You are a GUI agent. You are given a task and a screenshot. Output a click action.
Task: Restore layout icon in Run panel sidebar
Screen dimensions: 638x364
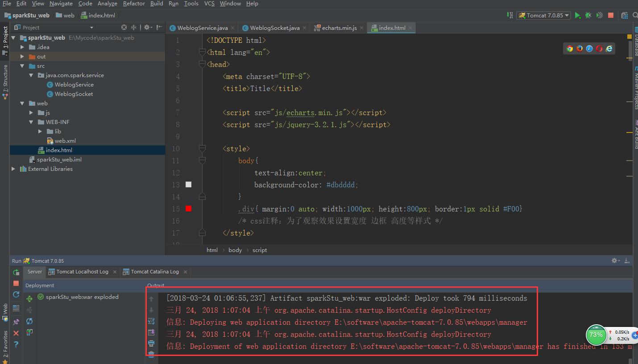[16, 308]
